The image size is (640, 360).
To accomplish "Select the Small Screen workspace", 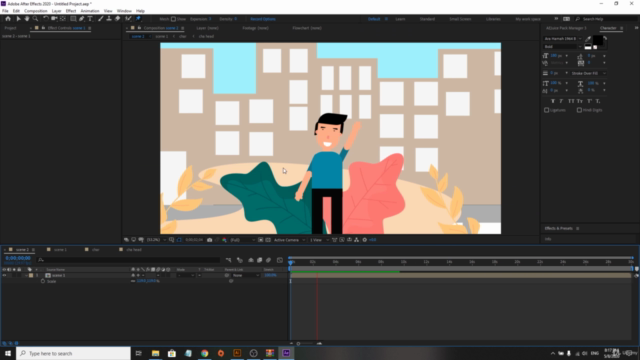I will (460, 19).
